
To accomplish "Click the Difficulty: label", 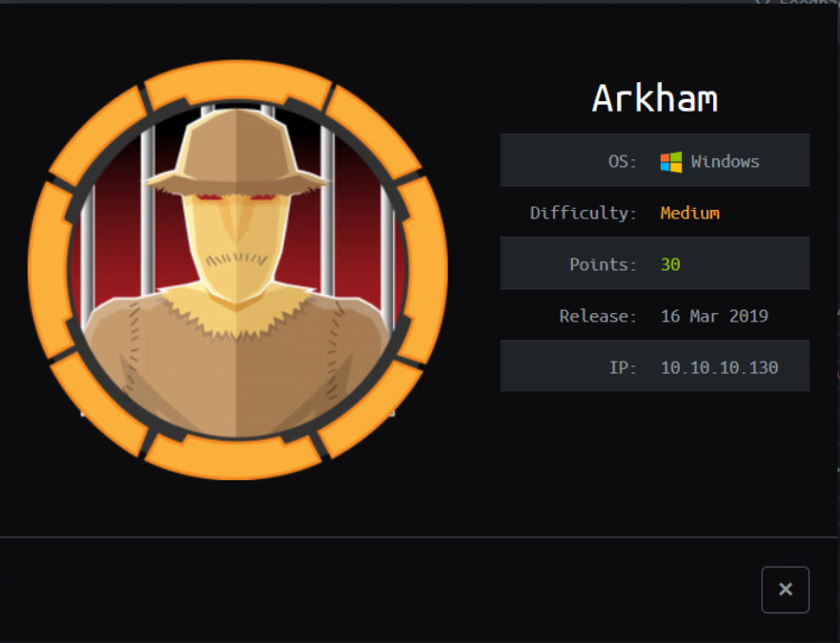I will (x=583, y=214).
